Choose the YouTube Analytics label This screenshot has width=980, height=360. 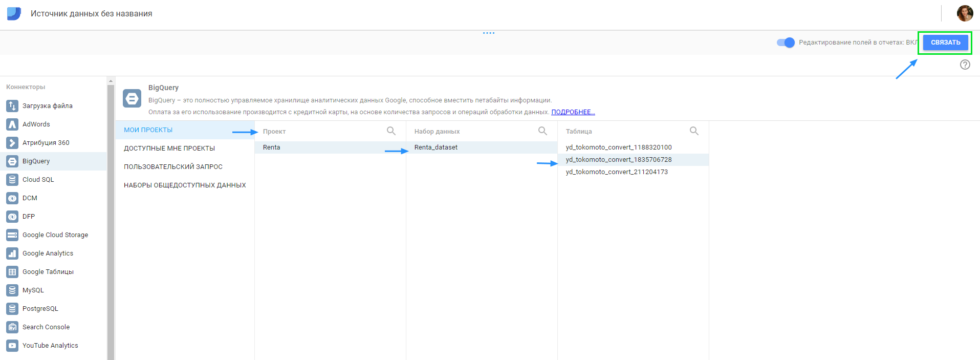pos(50,346)
